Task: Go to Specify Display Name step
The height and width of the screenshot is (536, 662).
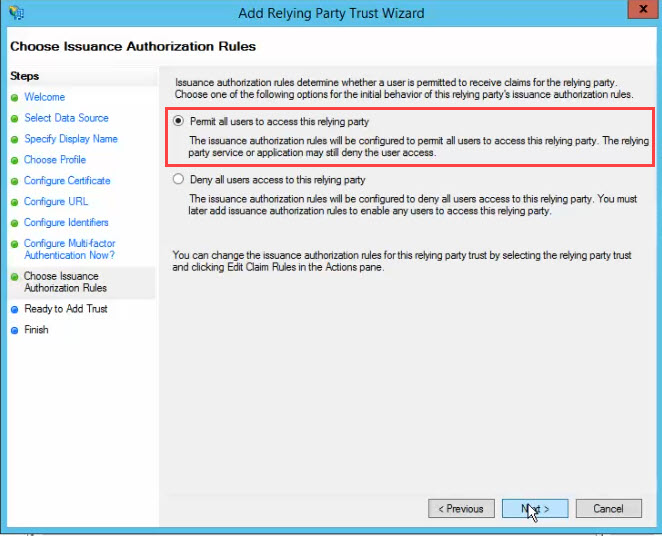Action: click(x=71, y=139)
